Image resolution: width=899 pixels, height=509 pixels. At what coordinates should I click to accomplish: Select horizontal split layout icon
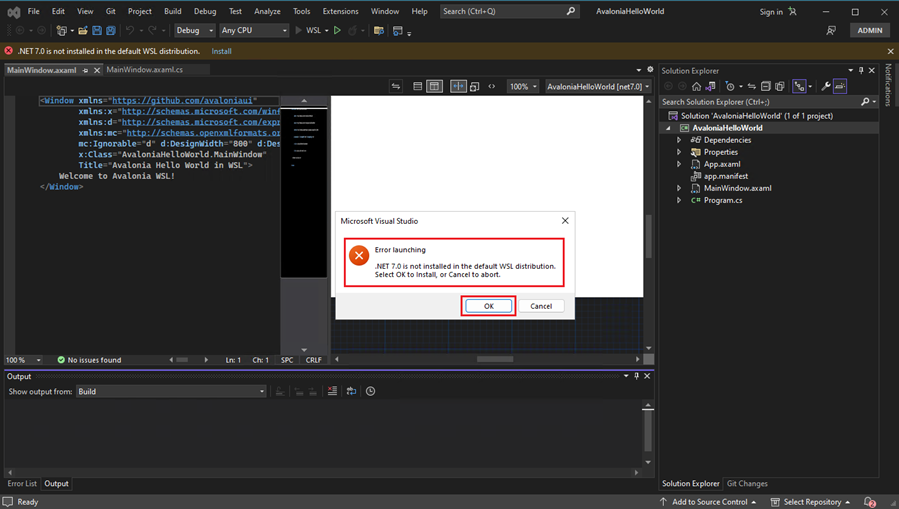[417, 87]
